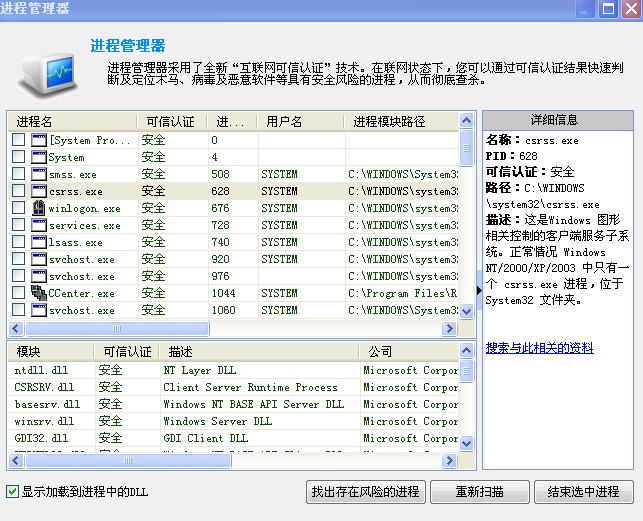Tick the checkbox for smss.exe
643x521 pixels.
point(18,174)
